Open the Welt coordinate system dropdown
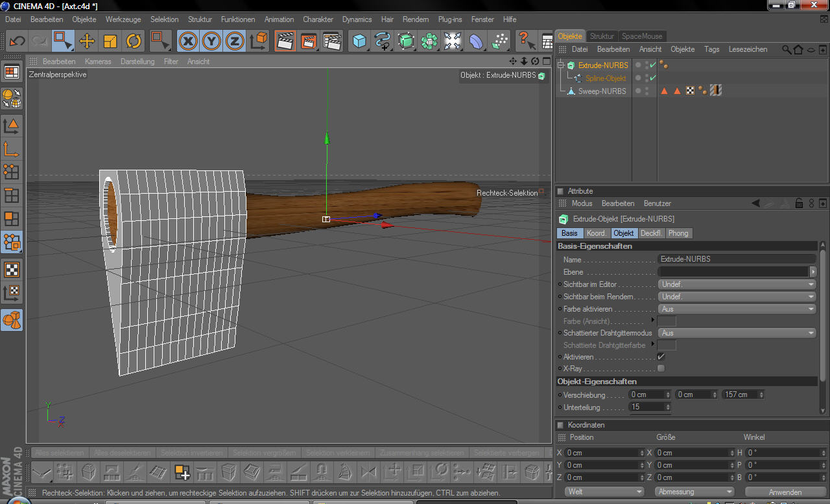 [604, 492]
